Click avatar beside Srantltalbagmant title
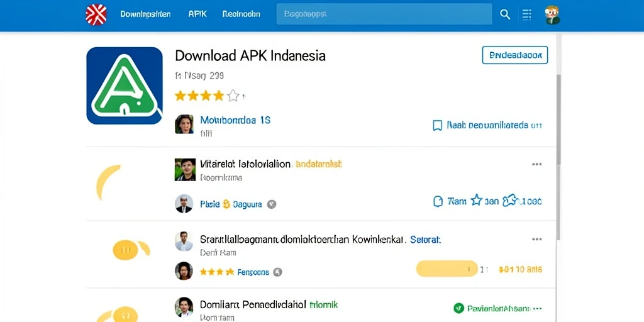 coord(184,241)
